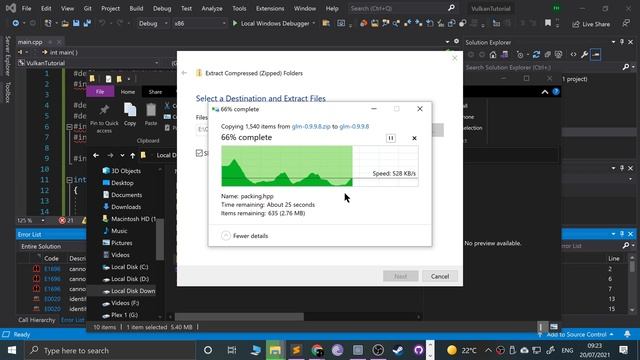
Task: Pause the file copy operation
Action: 391,138
